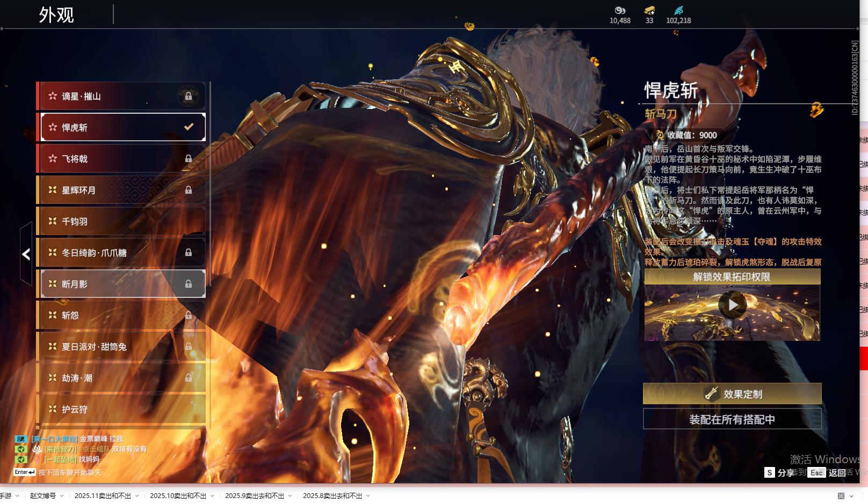This screenshot has height=504, width=868.
Task: Open the 2025.10卖出和不出 sheet tab
Action: [x=178, y=496]
